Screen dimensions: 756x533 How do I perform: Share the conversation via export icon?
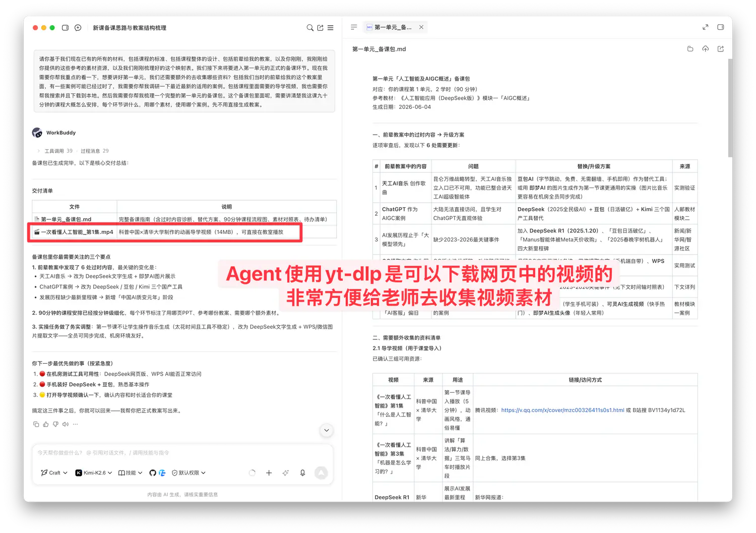point(320,28)
